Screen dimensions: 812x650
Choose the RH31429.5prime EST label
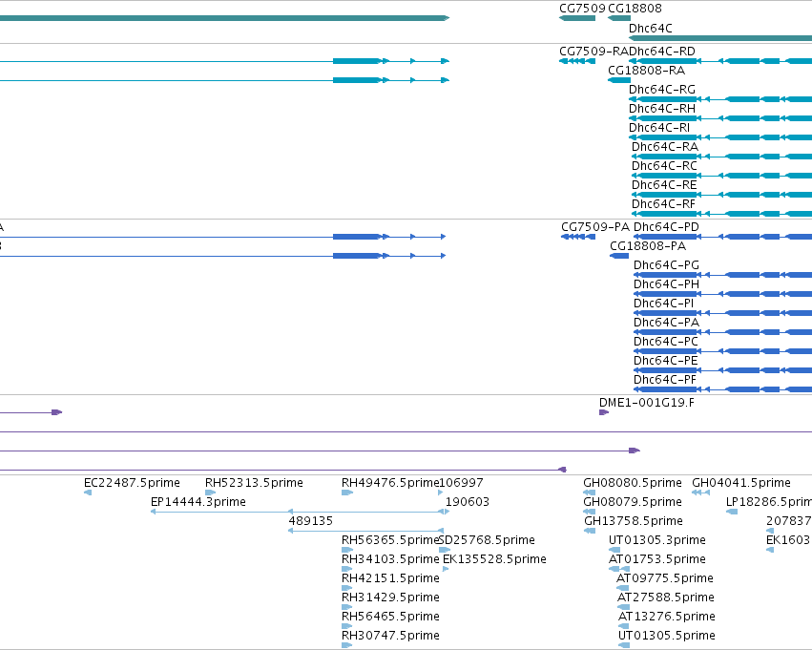390,598
